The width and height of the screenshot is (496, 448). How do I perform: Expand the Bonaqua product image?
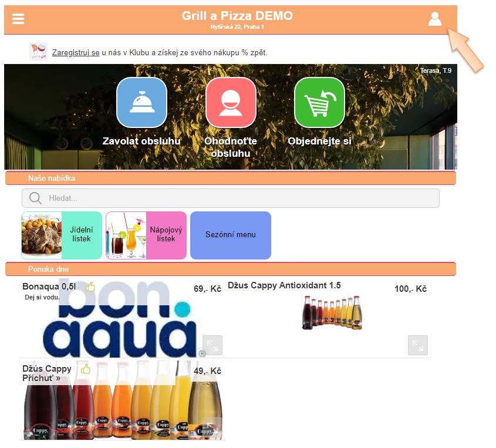pyautogui.click(x=212, y=345)
